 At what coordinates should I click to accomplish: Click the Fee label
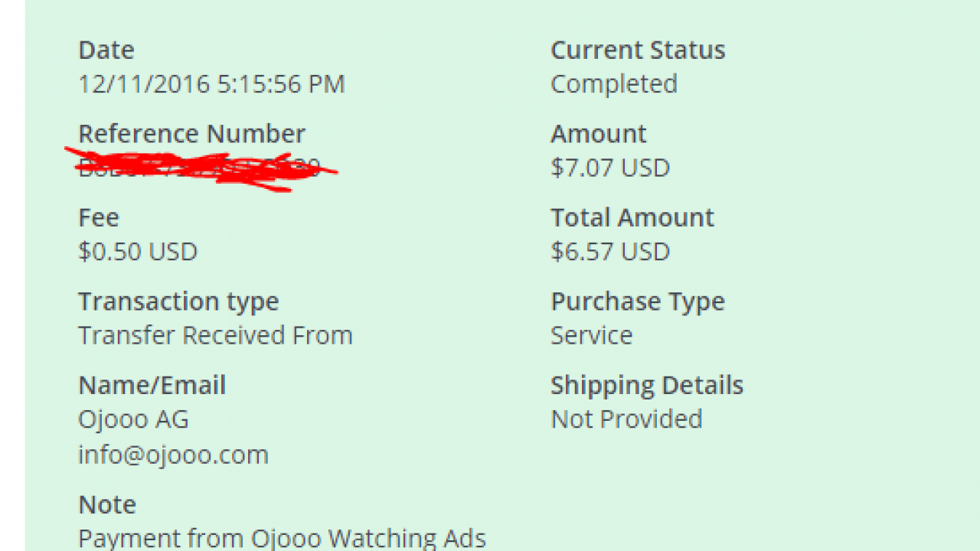click(99, 217)
